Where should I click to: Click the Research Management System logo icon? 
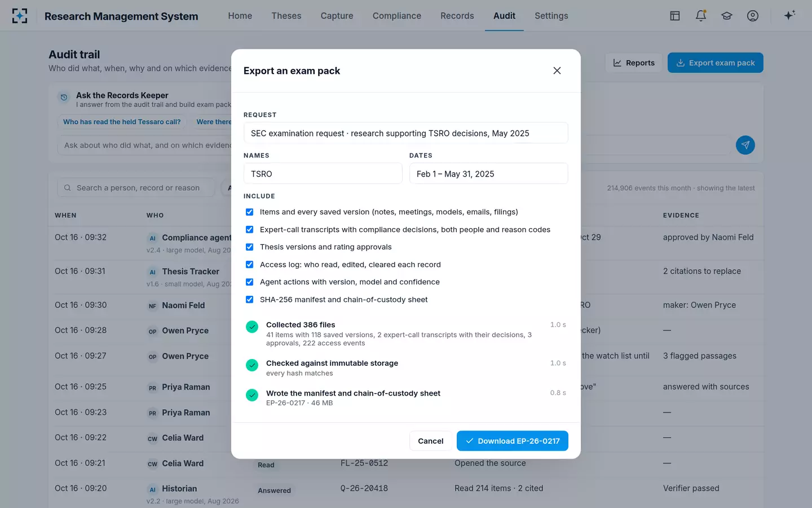(x=20, y=16)
